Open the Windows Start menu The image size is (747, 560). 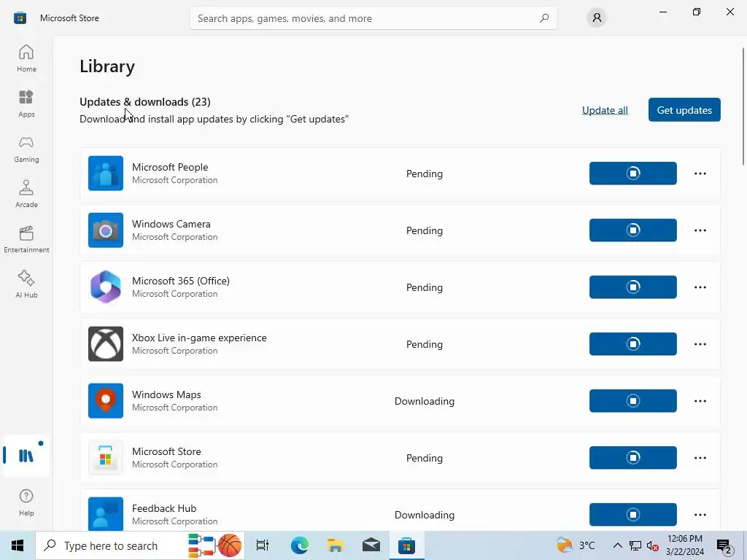[x=18, y=545]
